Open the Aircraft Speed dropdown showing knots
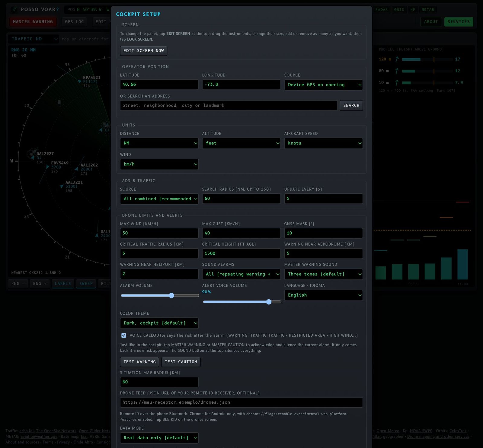Screen dimensions: 483x448 (323, 143)
